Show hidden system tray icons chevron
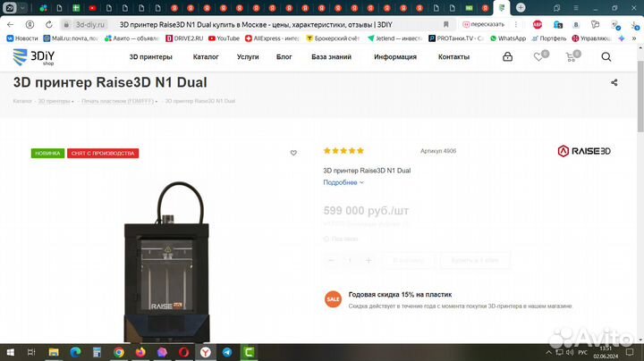644x361 pixels. (548, 352)
